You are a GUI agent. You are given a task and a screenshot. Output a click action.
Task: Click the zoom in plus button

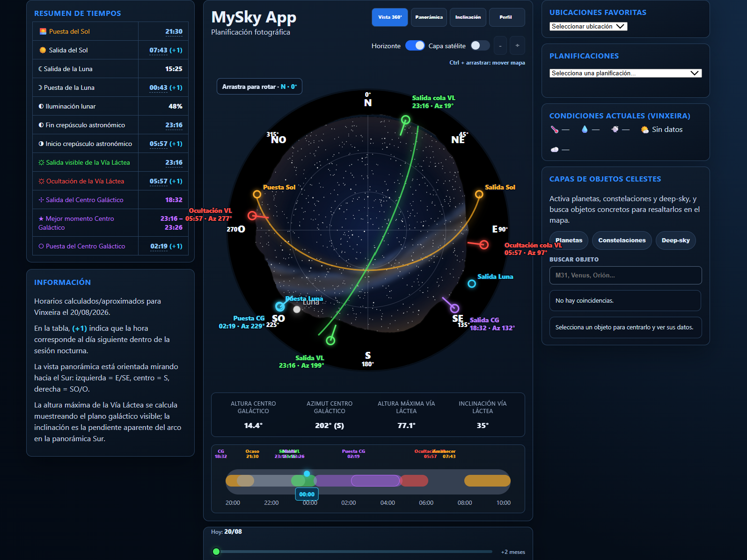click(517, 45)
